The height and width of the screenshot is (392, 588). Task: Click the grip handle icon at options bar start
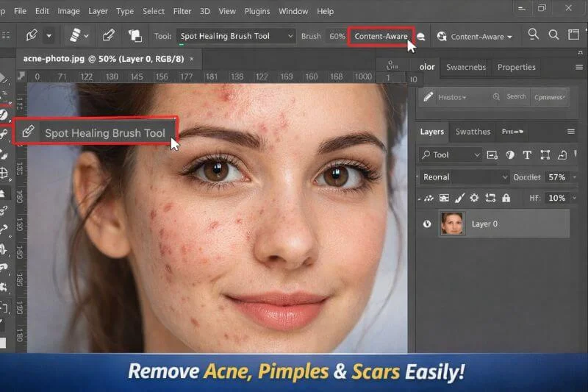click(x=6, y=35)
